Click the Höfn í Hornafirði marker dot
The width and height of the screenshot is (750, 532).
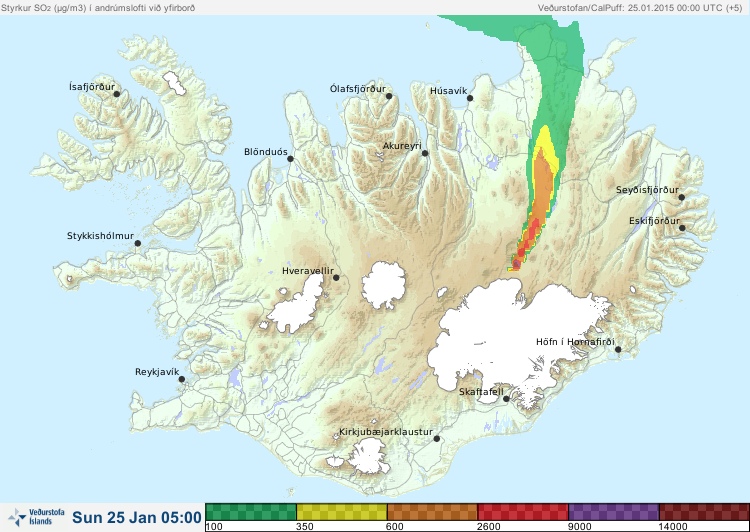tap(618, 350)
